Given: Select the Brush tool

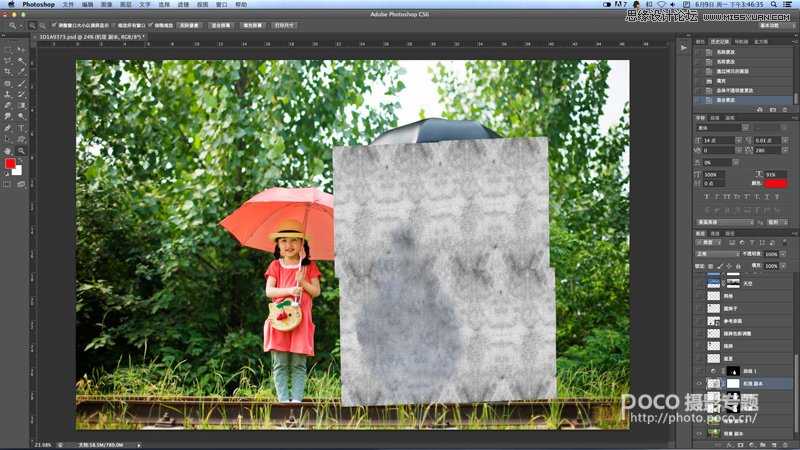Looking at the screenshot, I should (21, 83).
